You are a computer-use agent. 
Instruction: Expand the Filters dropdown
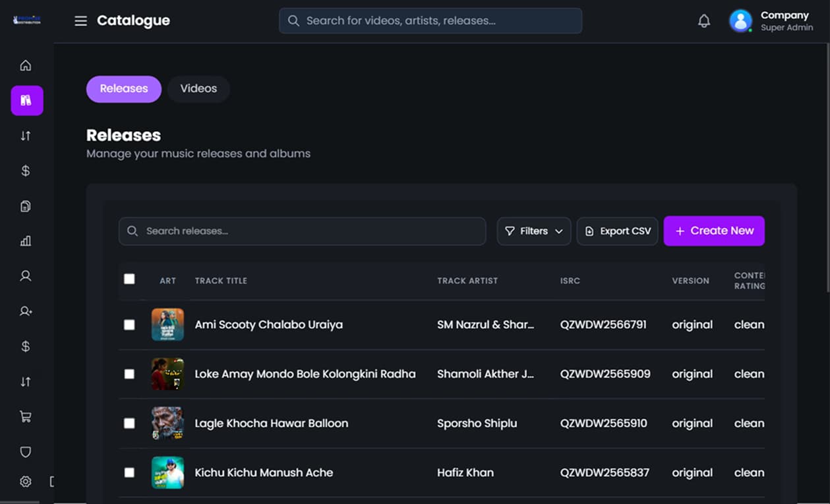533,231
